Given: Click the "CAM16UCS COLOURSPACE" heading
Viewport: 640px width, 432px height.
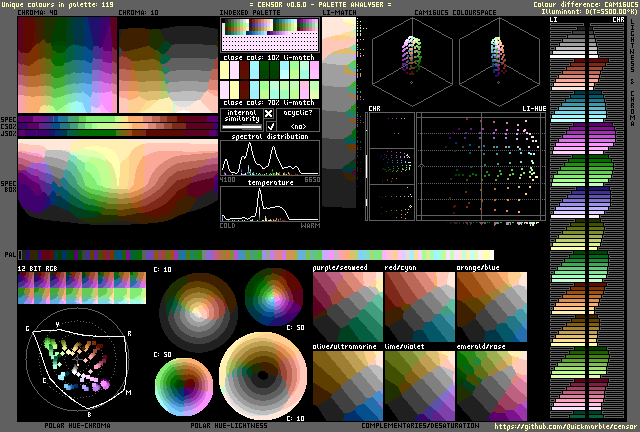Looking at the screenshot, I should 455,13.
